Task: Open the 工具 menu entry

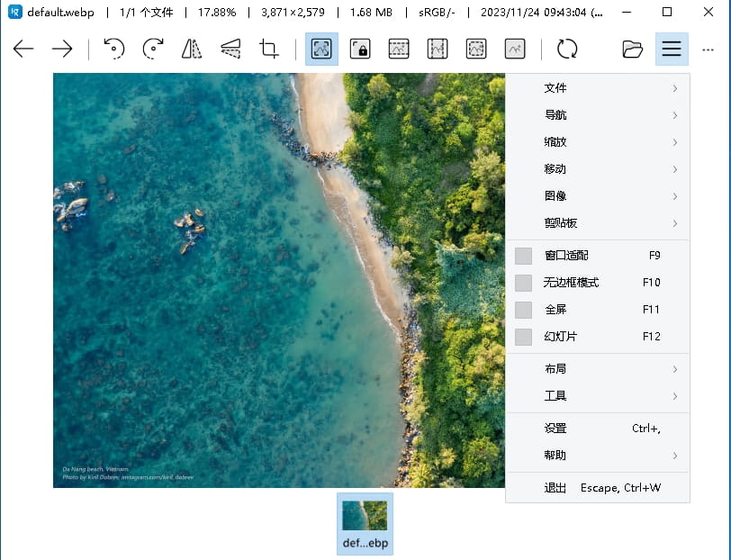Action: pos(597,396)
